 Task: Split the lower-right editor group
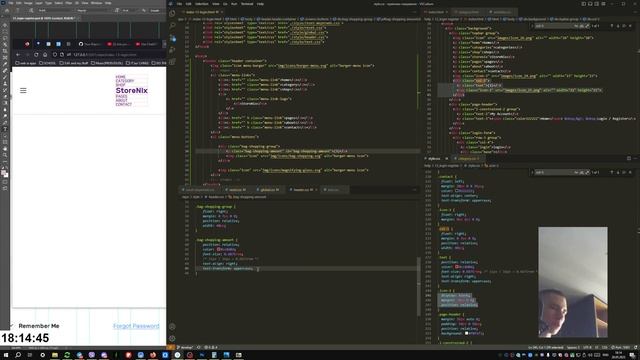tap(629, 158)
